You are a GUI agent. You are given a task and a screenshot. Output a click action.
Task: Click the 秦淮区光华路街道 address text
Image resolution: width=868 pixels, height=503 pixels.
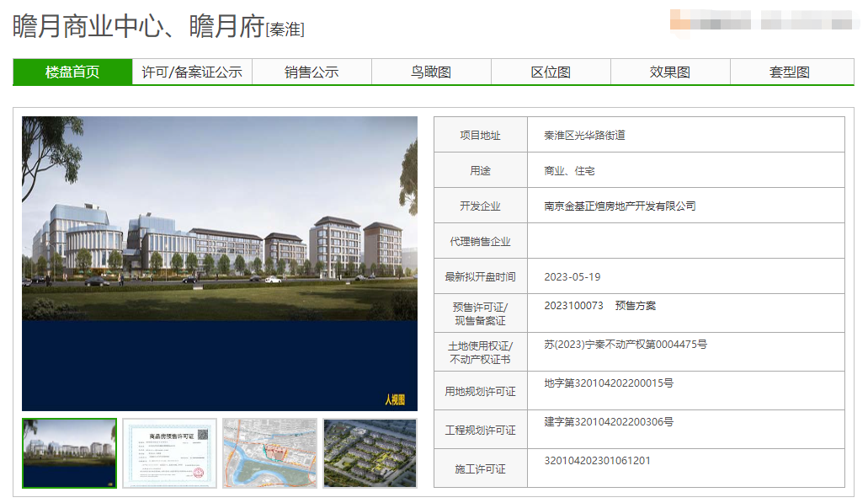(584, 136)
